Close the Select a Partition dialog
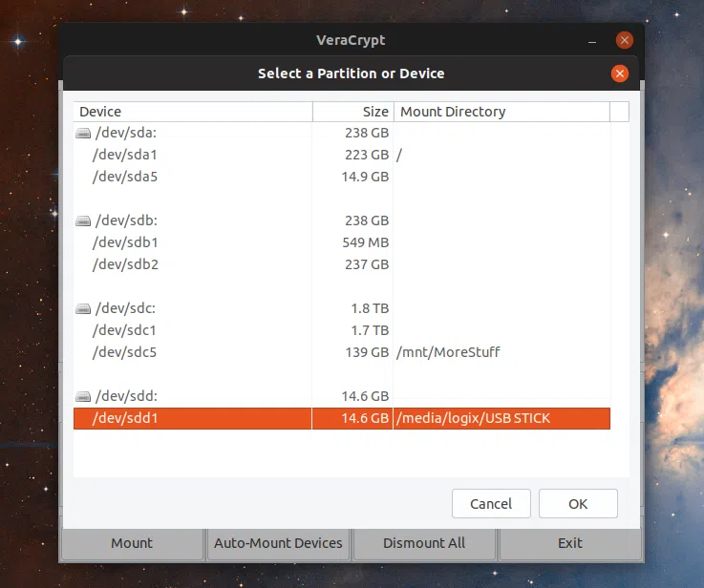Viewport: 704px width, 588px height. pos(620,73)
